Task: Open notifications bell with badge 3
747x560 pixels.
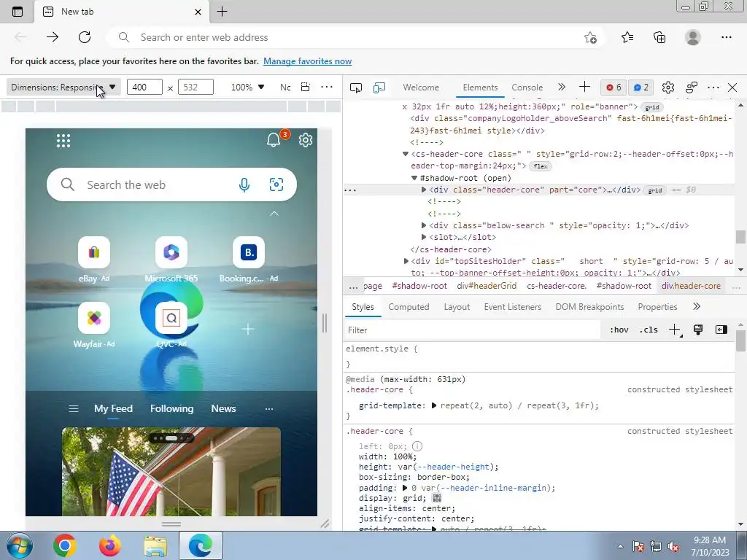Action: (x=274, y=140)
